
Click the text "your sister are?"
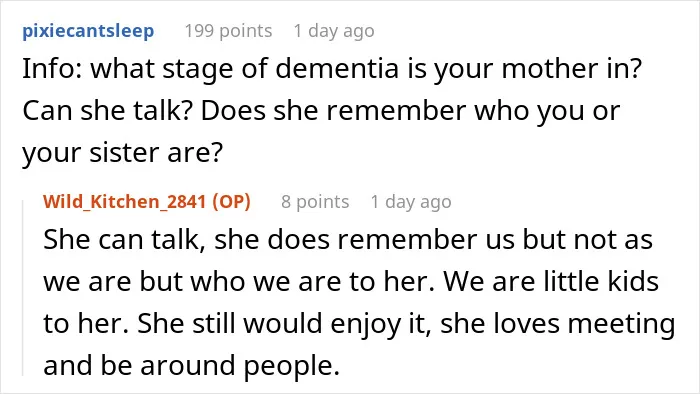tap(122, 153)
